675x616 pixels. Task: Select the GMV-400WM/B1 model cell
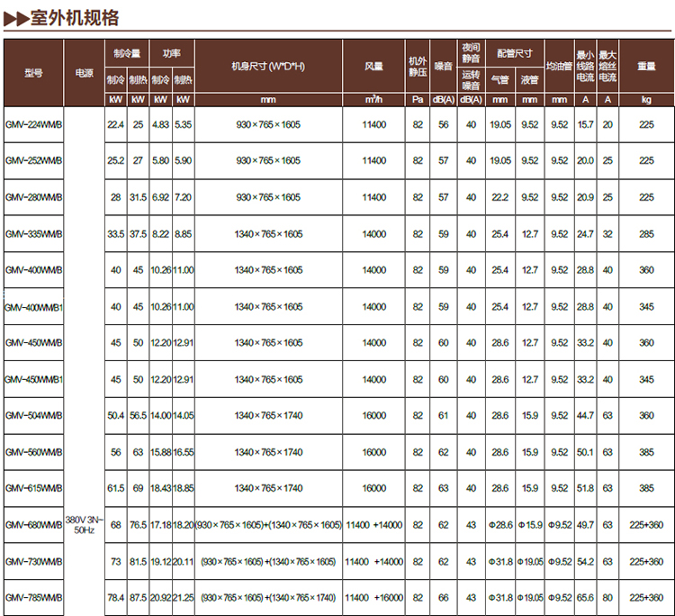[33, 306]
